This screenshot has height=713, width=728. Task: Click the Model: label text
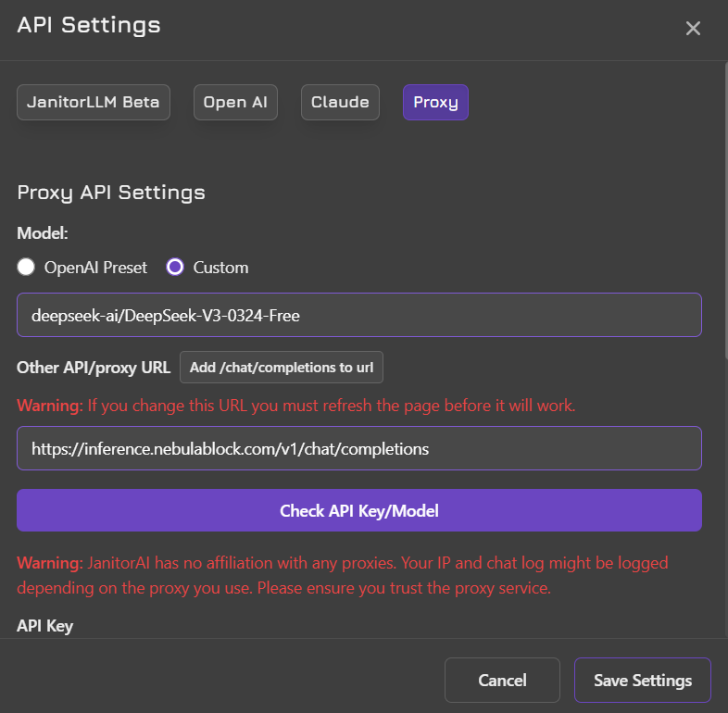(43, 233)
